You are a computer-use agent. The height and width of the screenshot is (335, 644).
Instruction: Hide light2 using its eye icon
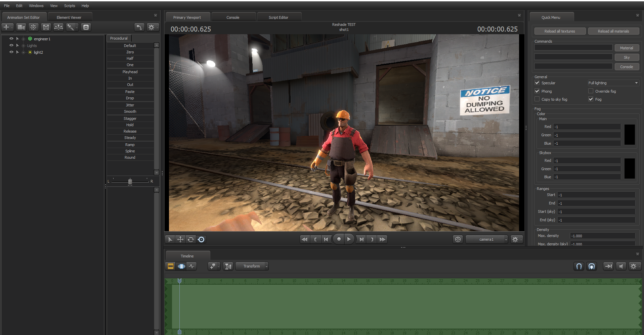(x=11, y=52)
